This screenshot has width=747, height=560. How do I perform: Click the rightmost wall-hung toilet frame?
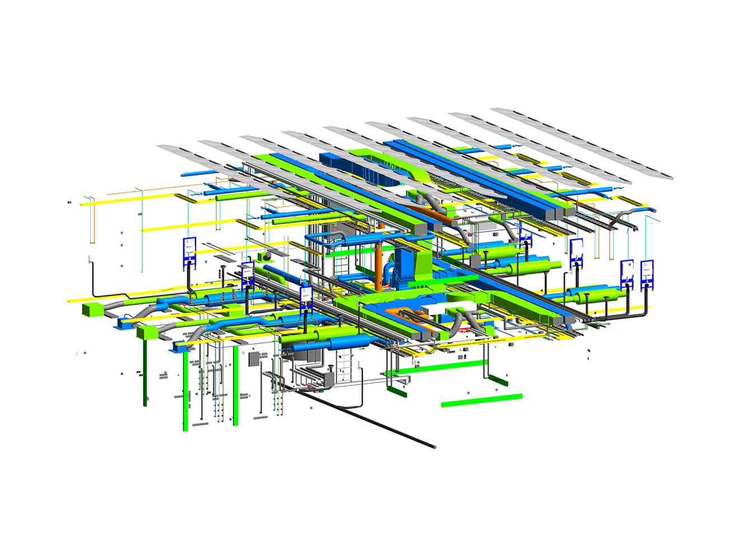coord(647,274)
